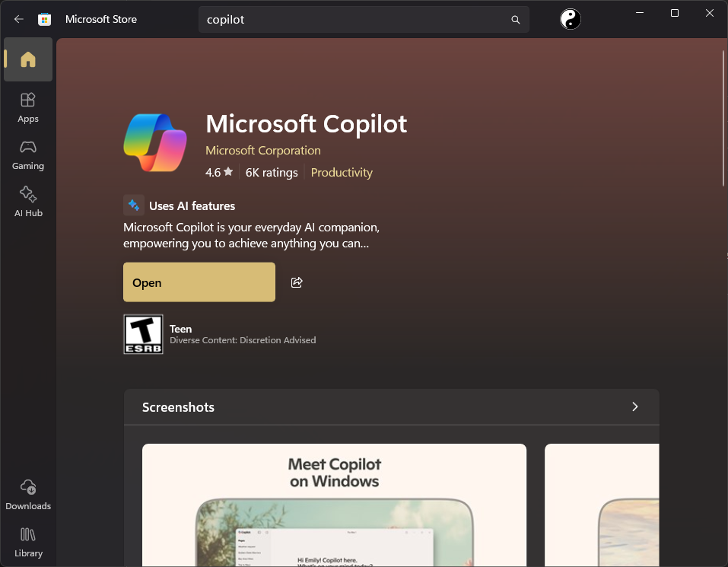Click the Microsoft Copilot title text

point(307,124)
